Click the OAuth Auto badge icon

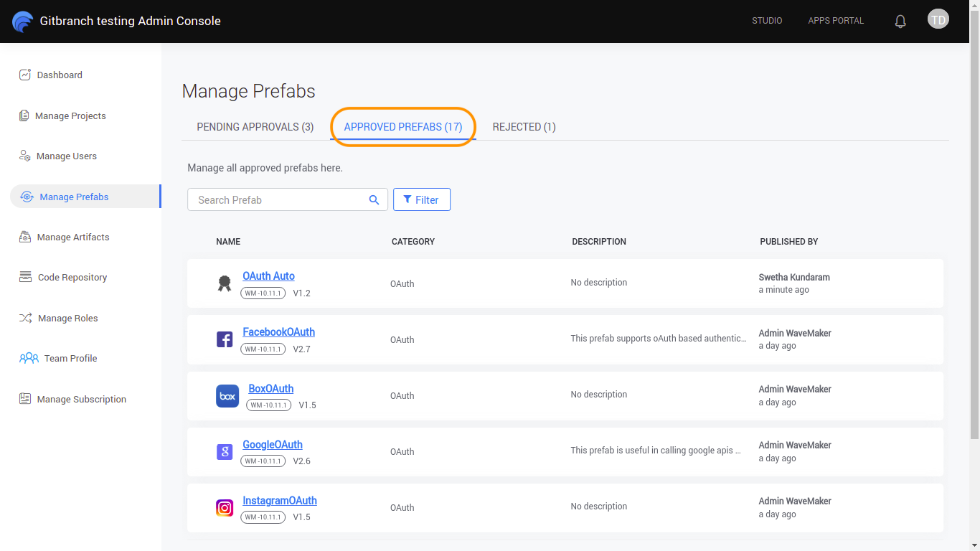225,283
